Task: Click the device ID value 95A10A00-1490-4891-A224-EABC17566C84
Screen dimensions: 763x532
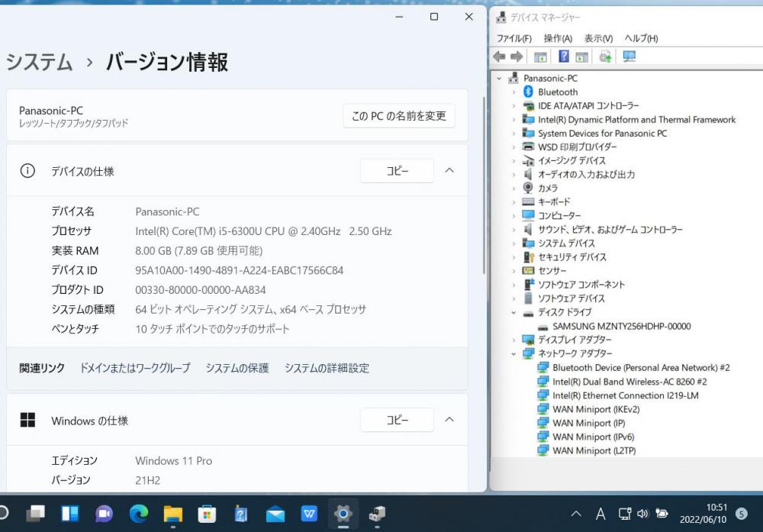Action: click(x=240, y=270)
